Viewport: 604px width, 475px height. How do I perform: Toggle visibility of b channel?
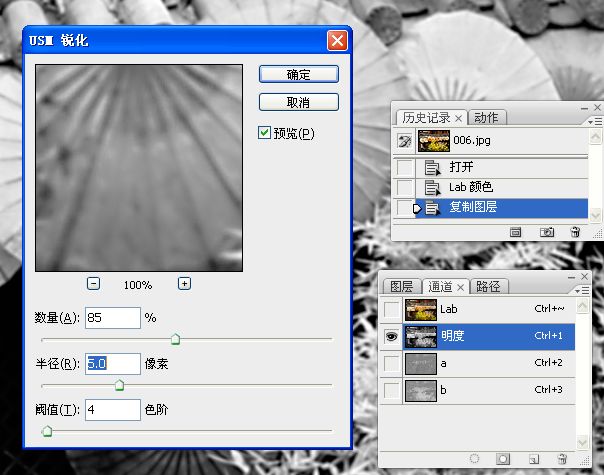pos(392,391)
